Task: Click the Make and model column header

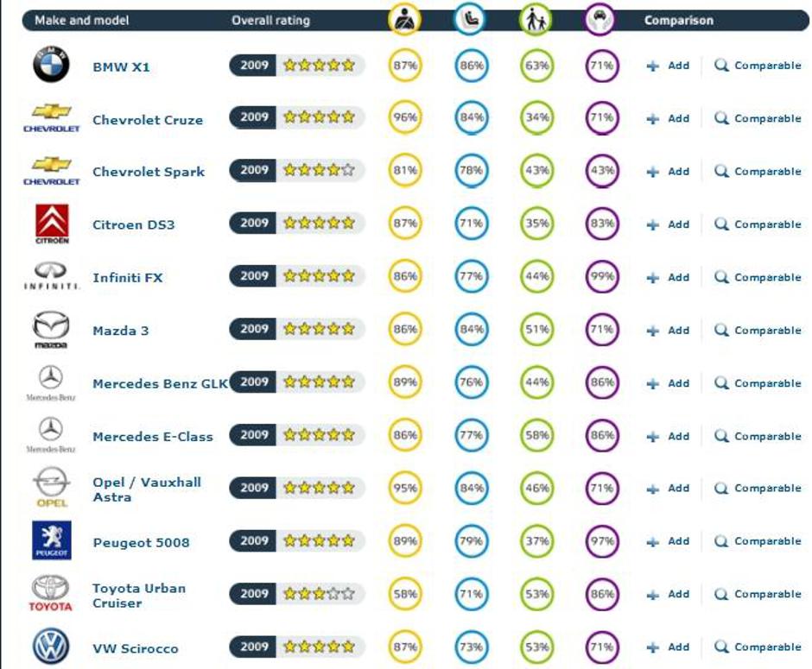Action: [x=82, y=18]
